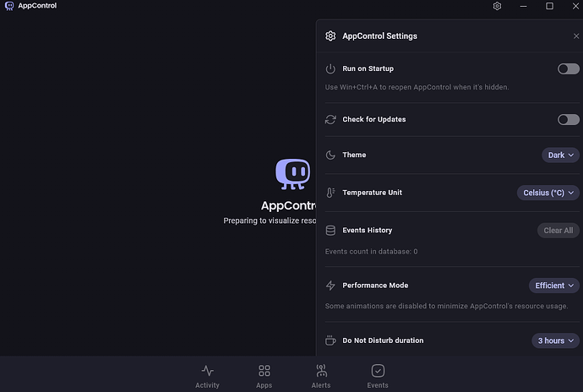Image resolution: width=583 pixels, height=392 pixels.
Task: Open the Theme dropdown showing Dark
Action: [560, 155]
